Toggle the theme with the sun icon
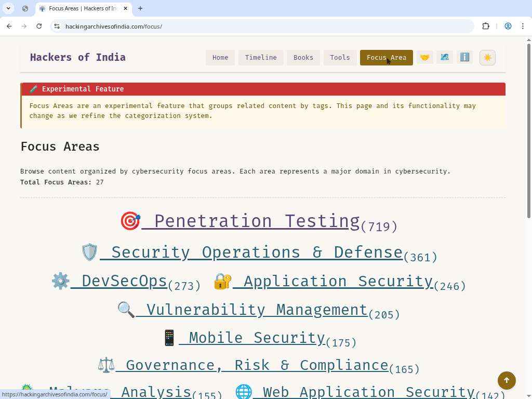 [487, 57]
